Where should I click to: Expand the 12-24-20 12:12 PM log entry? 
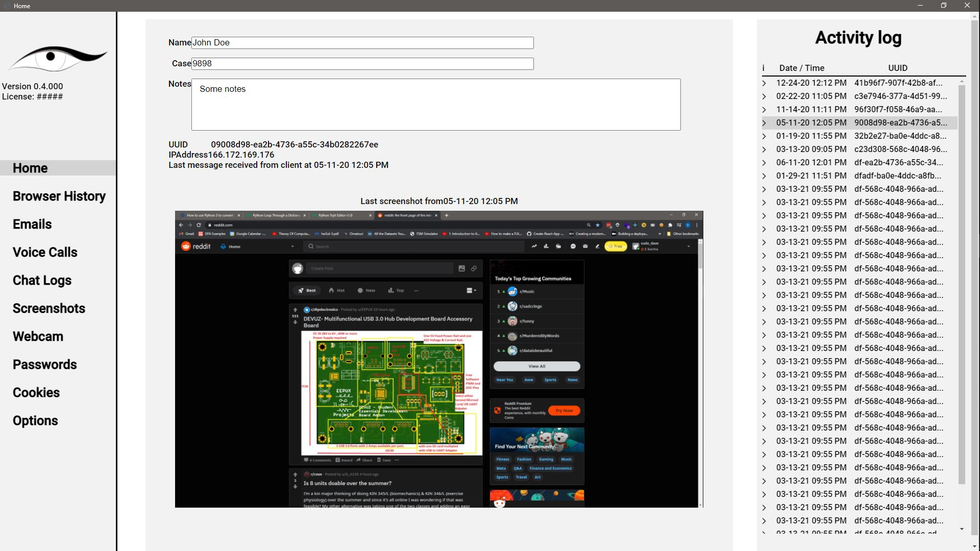764,83
